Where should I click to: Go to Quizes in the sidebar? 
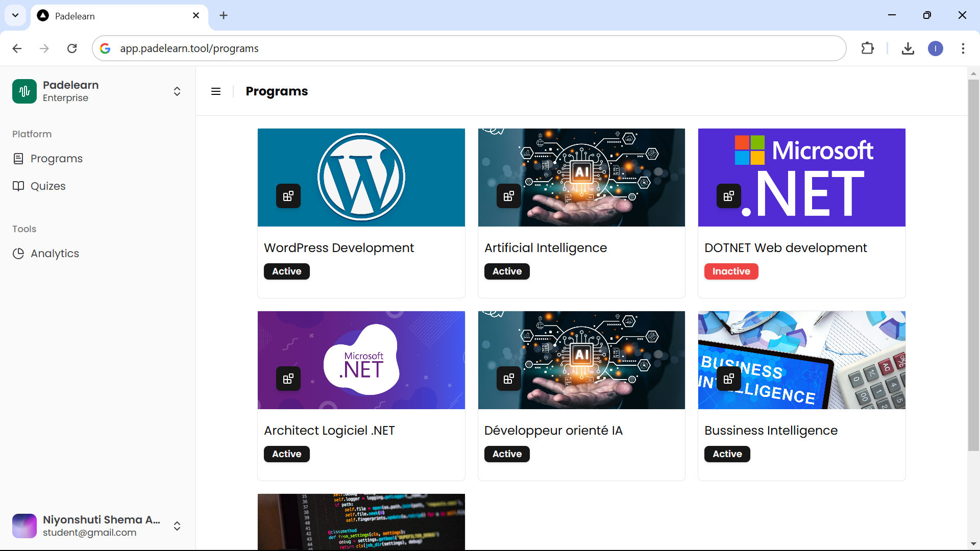(48, 186)
